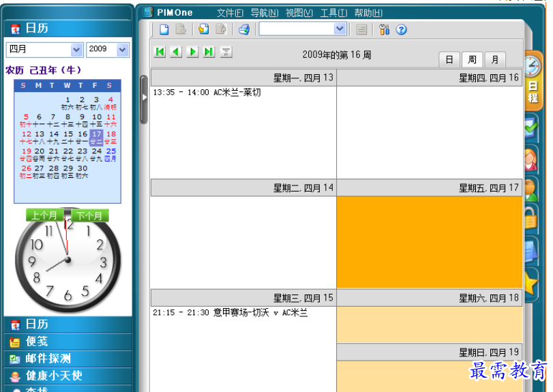Click the grayed export document icon
Screen dimensions: 553x392
click(221, 29)
